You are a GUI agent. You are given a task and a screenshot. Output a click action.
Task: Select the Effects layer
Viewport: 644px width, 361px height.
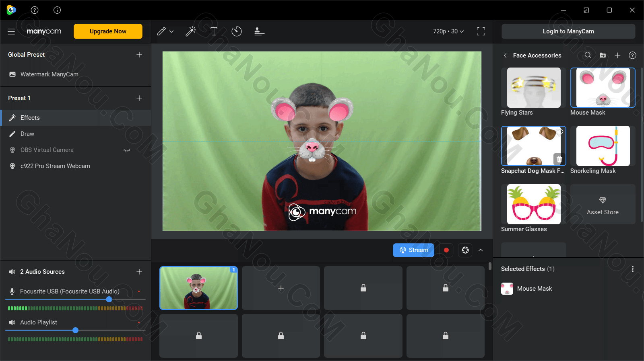[76, 118]
